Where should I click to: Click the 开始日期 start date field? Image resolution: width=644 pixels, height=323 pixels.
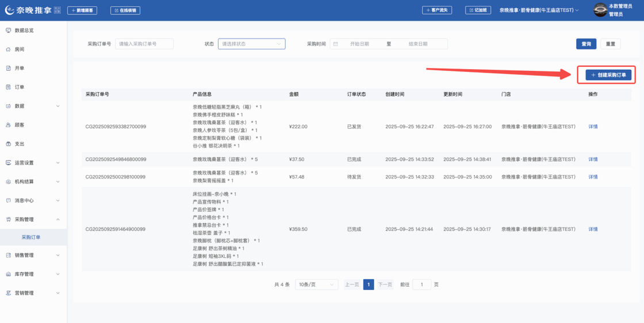pyautogui.click(x=359, y=44)
